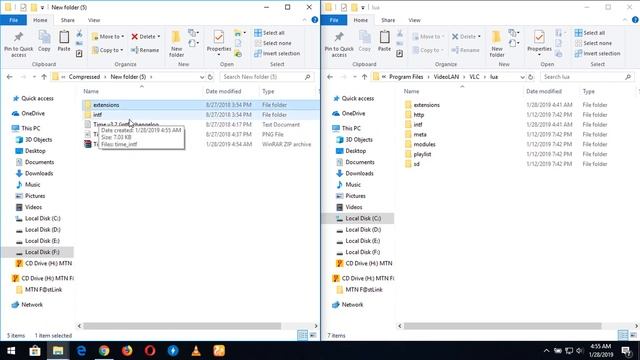This screenshot has height=360, width=640.
Task: Open Properties in lua window ribbon
Action: (539, 42)
